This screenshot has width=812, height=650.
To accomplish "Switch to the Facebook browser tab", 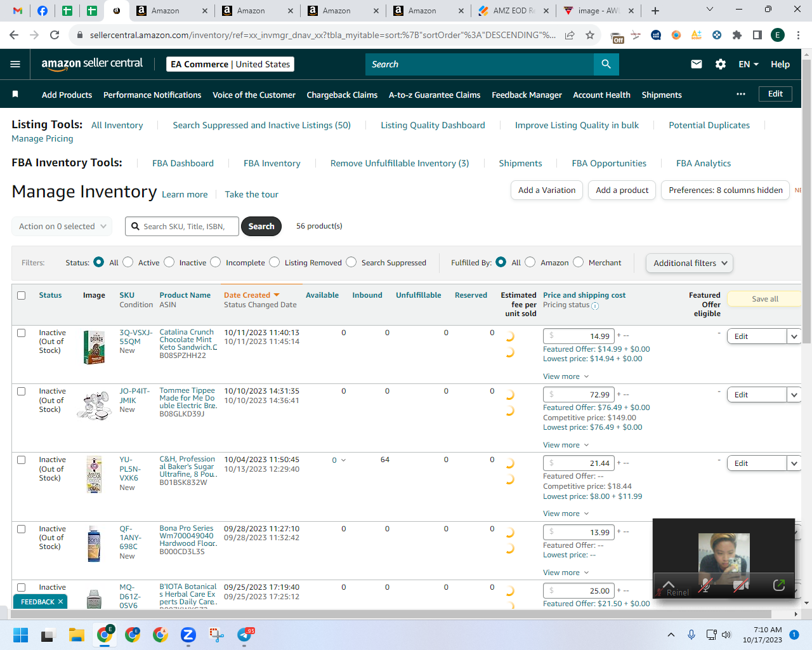I will pos(43,11).
